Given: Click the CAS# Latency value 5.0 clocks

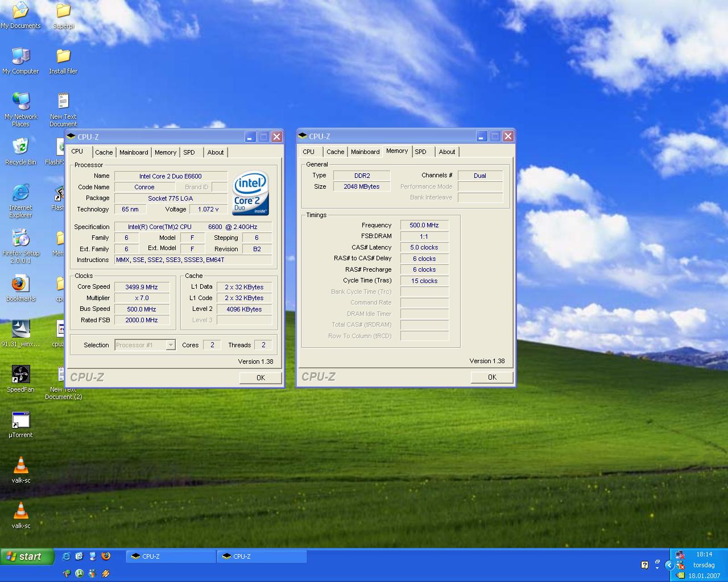Looking at the screenshot, I should pos(424,247).
